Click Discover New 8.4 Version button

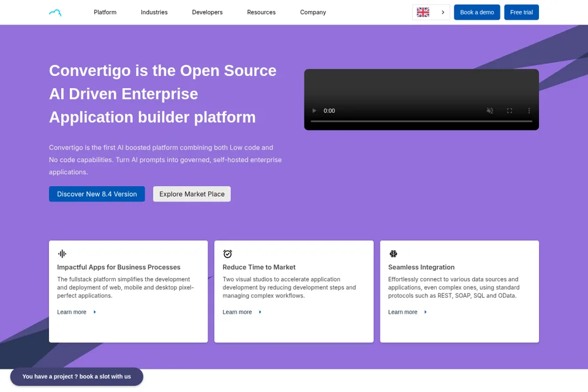[x=97, y=194]
